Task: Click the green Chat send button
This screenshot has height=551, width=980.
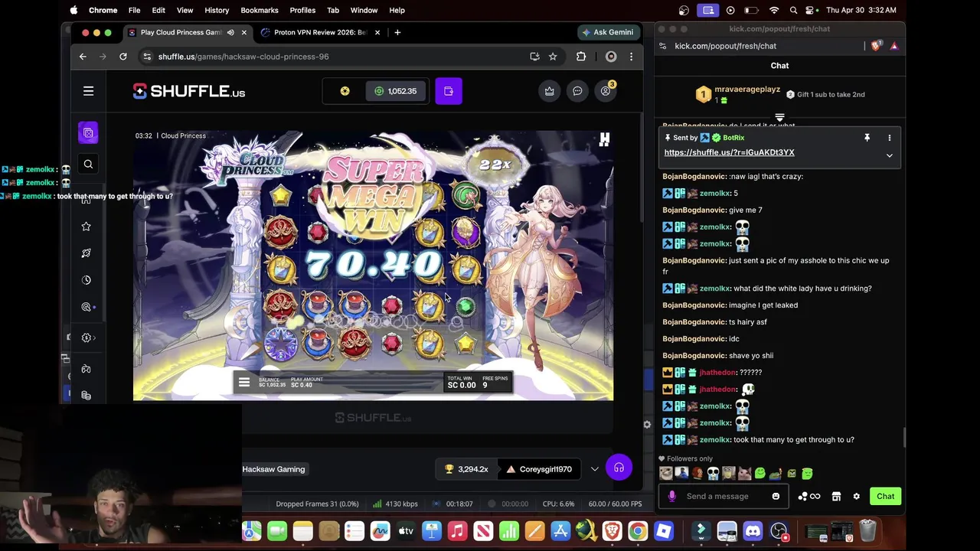Action: (x=885, y=496)
